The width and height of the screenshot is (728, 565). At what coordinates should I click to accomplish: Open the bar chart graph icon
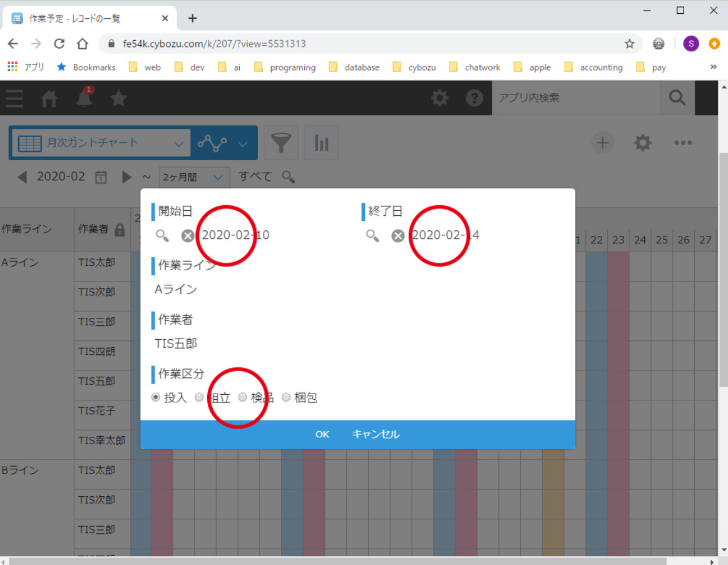click(321, 143)
